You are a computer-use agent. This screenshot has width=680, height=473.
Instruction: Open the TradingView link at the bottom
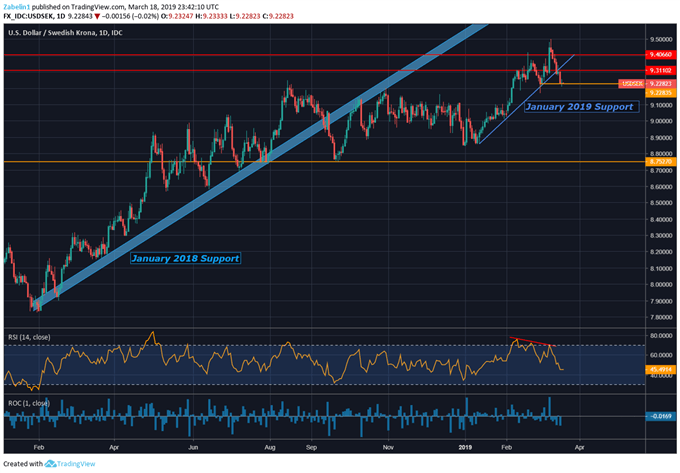point(75,463)
